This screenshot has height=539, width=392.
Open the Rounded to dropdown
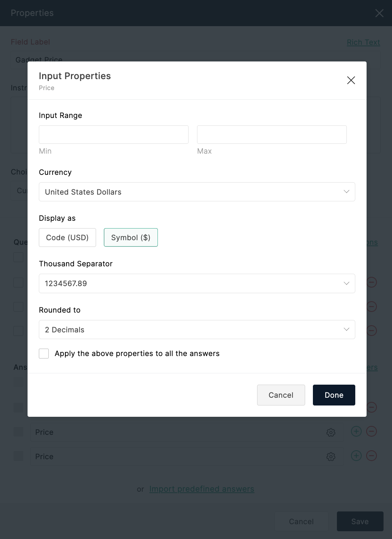pos(197,330)
